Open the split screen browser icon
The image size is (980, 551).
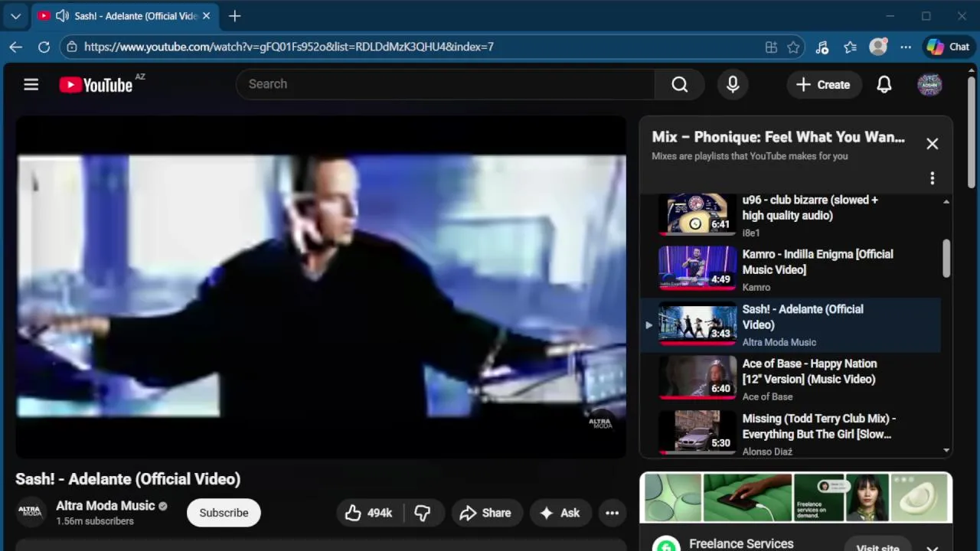point(771,47)
